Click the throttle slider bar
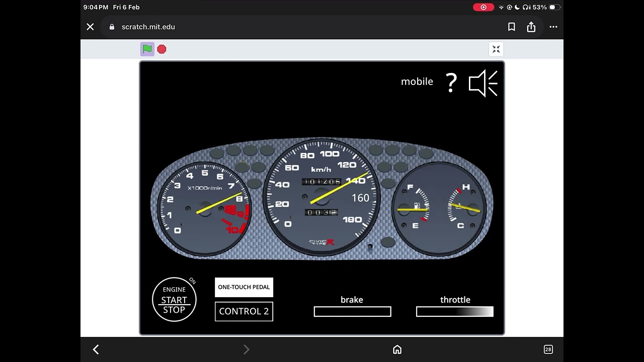This screenshot has height=362, width=644. tap(455, 312)
